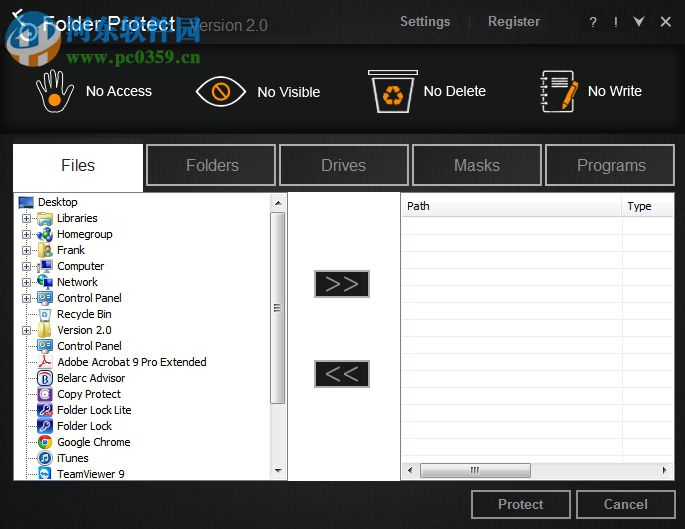Viewport: 685px width, 529px height.
Task: Click the Protect button
Action: [521, 505]
